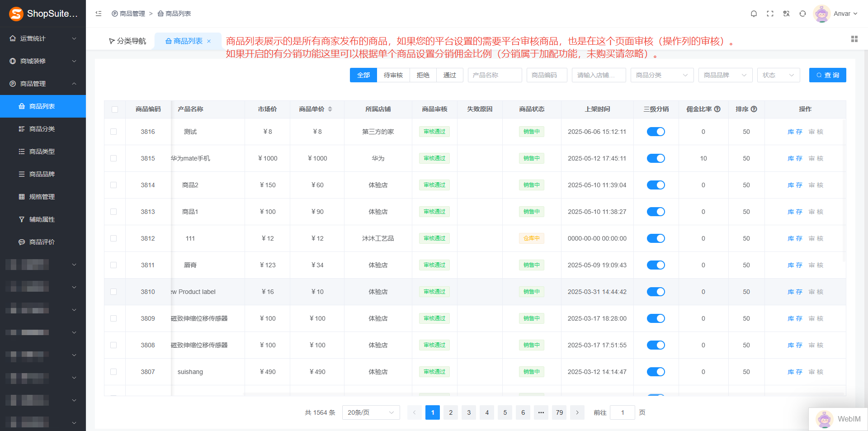
Task: Check the checkbox for product 3815
Action: point(113,158)
